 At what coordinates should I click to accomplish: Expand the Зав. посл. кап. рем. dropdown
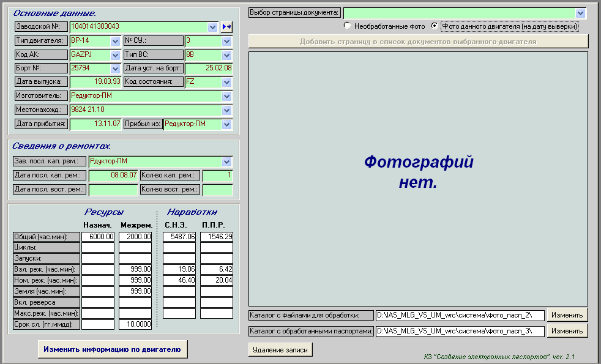227,162
